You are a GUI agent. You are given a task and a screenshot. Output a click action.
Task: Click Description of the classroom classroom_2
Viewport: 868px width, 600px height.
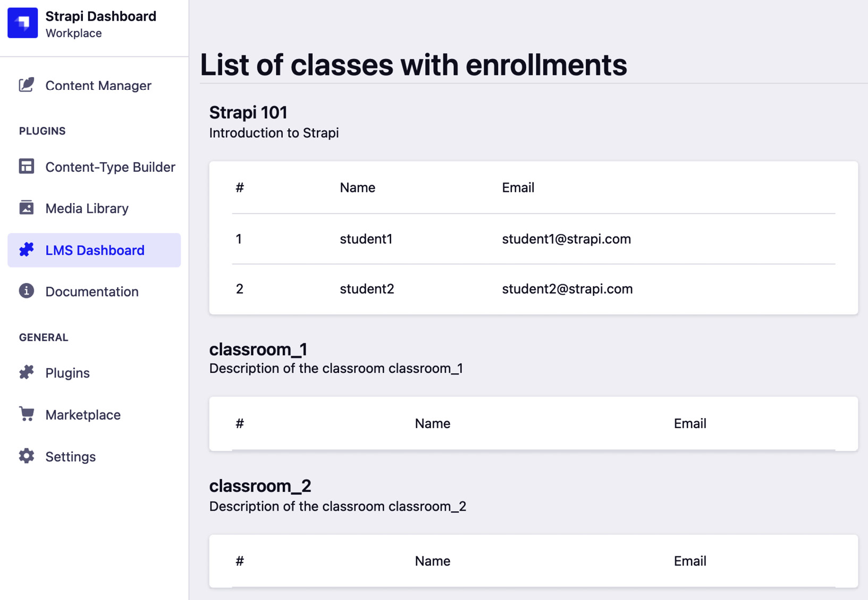(x=338, y=506)
